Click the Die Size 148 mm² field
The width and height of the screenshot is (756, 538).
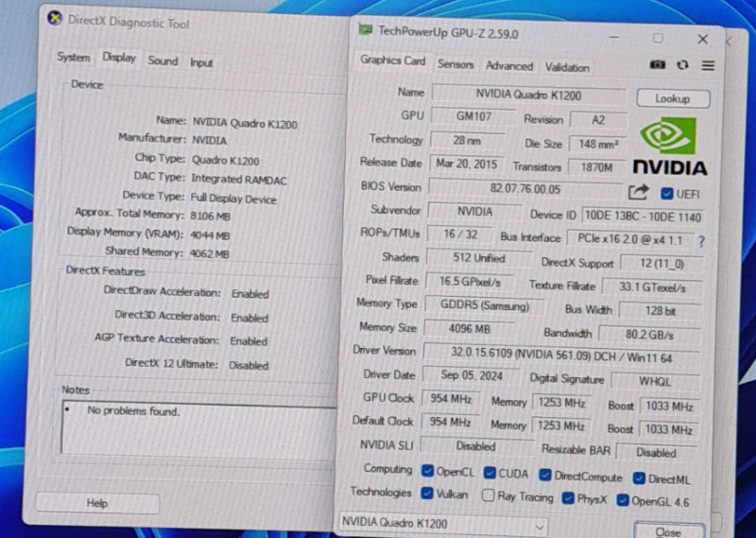click(598, 144)
